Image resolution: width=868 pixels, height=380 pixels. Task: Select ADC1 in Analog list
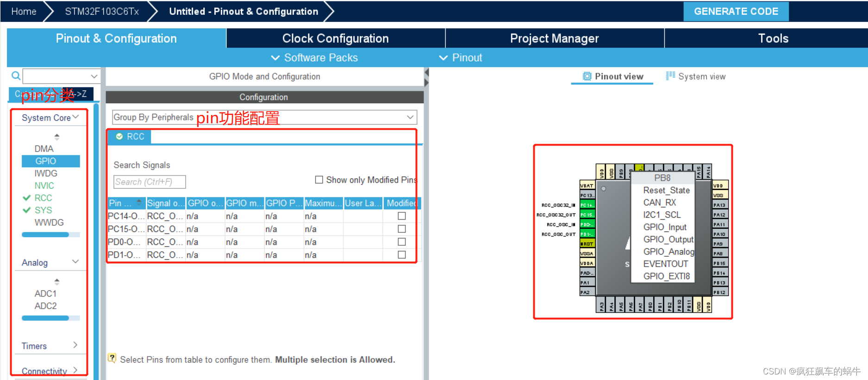pos(45,293)
